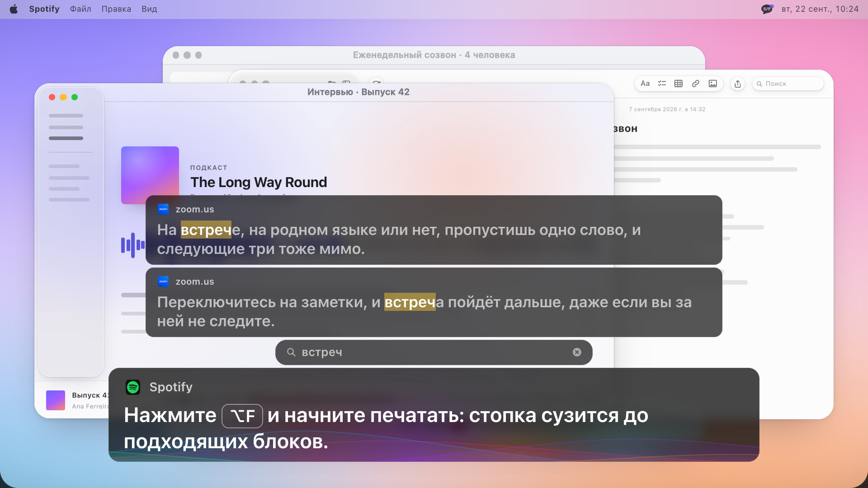The width and height of the screenshot is (868, 488).
Task: Open the Spotify app menu
Action: click(x=44, y=9)
